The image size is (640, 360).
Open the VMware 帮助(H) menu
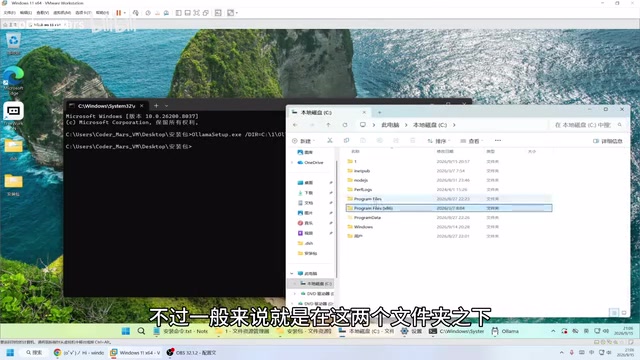tap(102, 13)
